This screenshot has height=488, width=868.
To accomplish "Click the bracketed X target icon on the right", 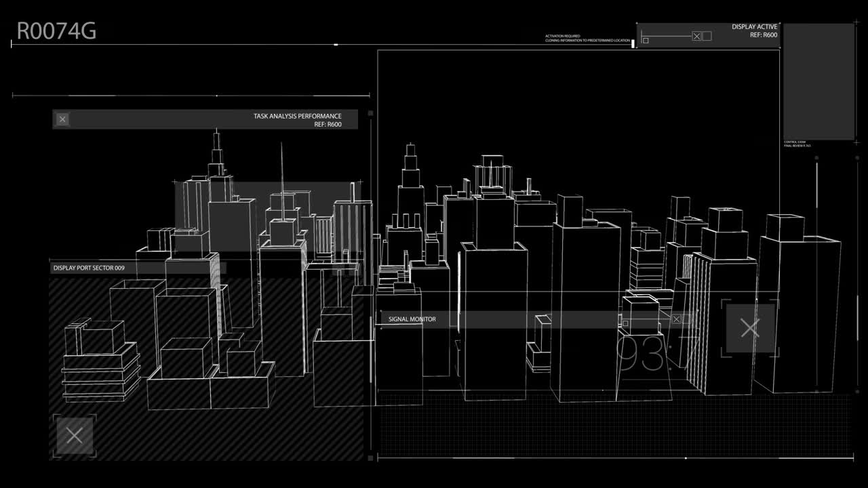I will [x=750, y=328].
